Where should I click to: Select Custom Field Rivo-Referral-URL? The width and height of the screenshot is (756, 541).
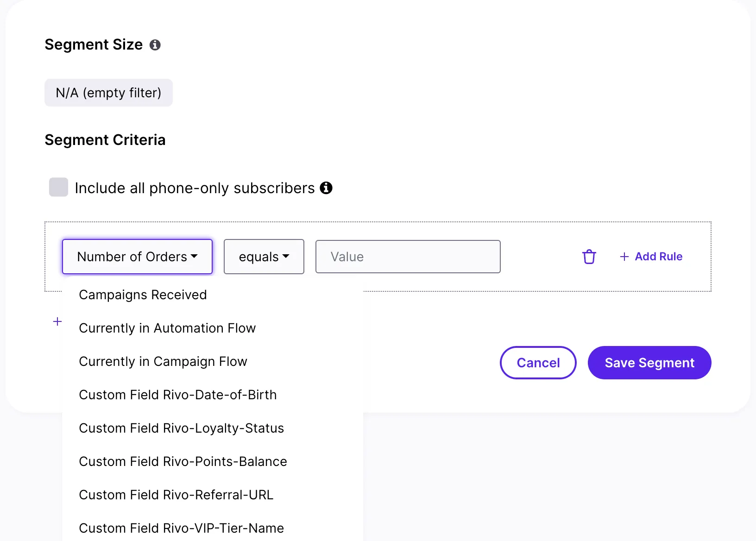click(176, 495)
